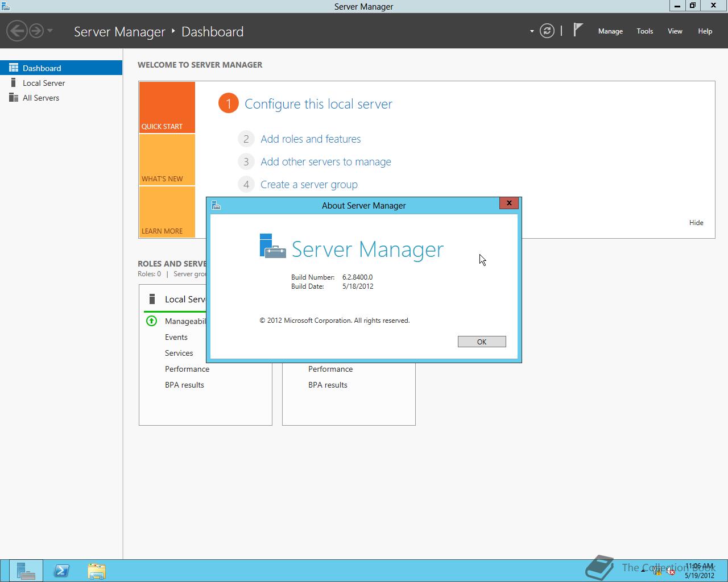Click All Servers icon in sidebar
The image size is (728, 582).
(x=14, y=98)
